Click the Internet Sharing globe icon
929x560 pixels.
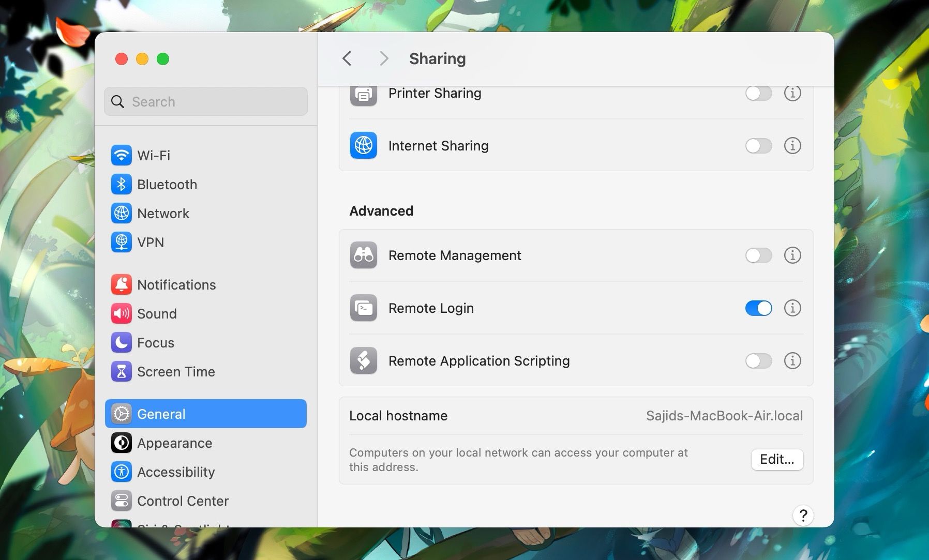coord(363,146)
